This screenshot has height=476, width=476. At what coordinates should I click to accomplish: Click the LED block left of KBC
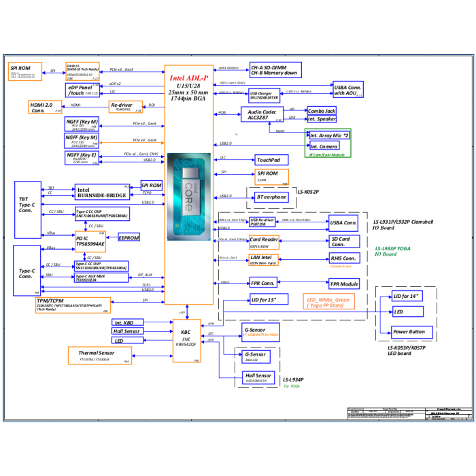pos(128,340)
